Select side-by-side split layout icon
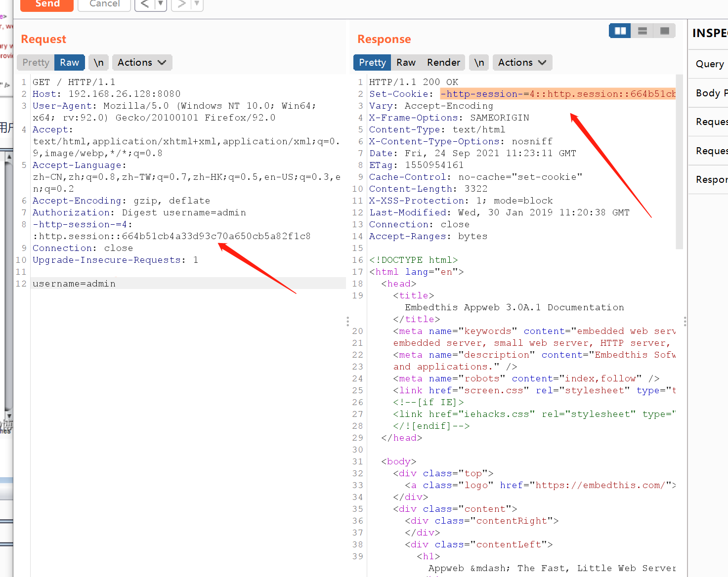This screenshot has width=728, height=577. click(x=620, y=31)
